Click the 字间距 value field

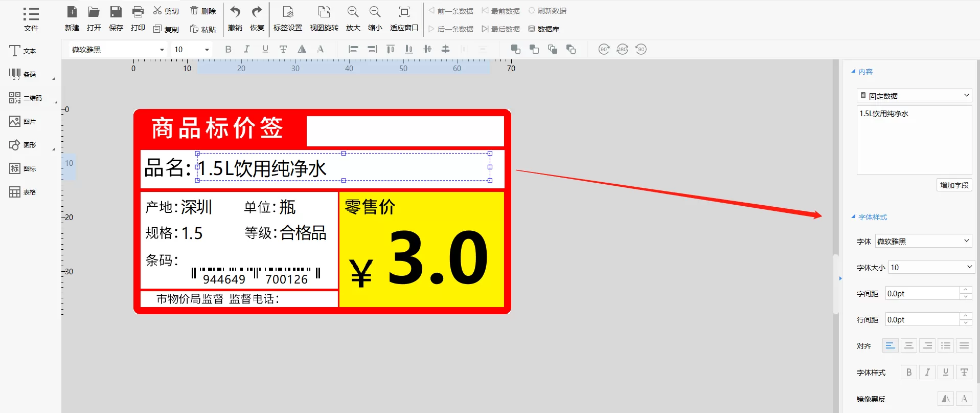pos(923,293)
